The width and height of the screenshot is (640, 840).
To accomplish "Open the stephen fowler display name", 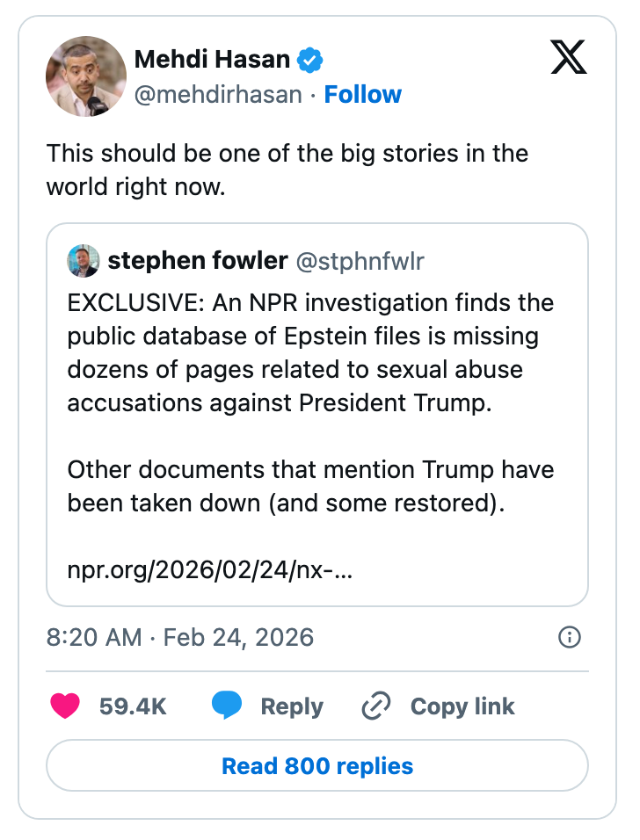I will 197,261.
